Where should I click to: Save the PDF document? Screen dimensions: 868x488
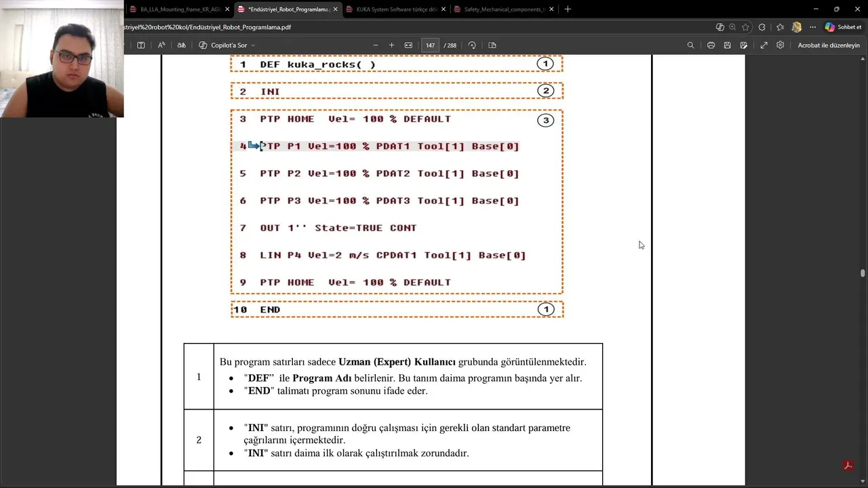727,45
